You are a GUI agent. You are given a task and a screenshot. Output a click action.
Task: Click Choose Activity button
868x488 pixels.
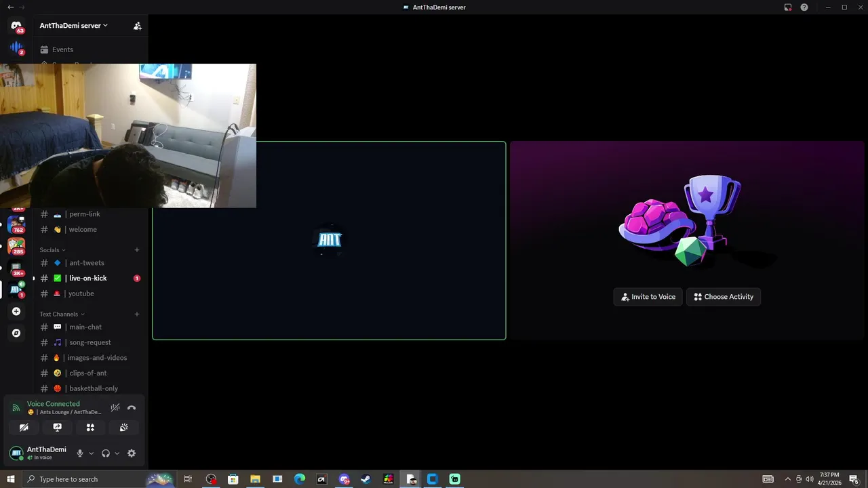724,297
